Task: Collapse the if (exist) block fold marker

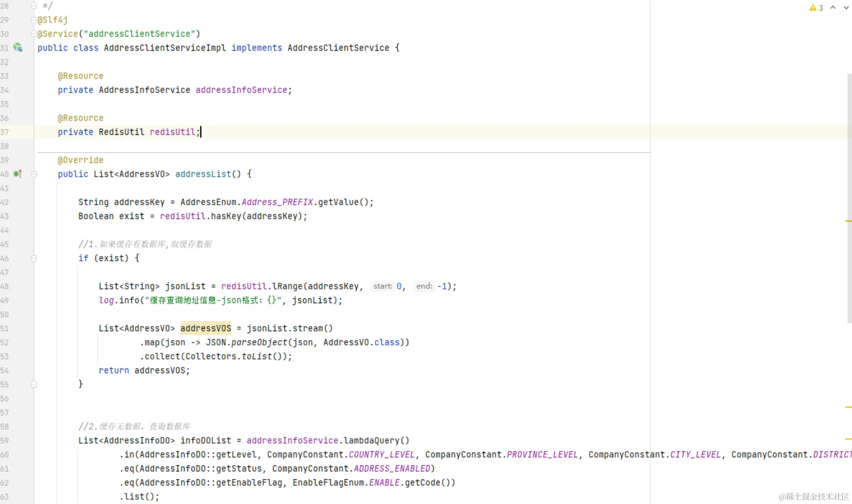Action: click(x=34, y=258)
